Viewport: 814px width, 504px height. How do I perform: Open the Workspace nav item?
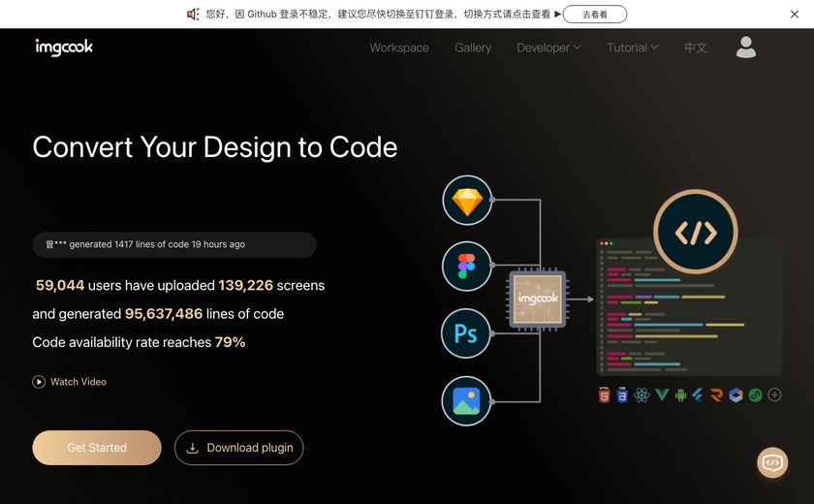[x=399, y=47]
